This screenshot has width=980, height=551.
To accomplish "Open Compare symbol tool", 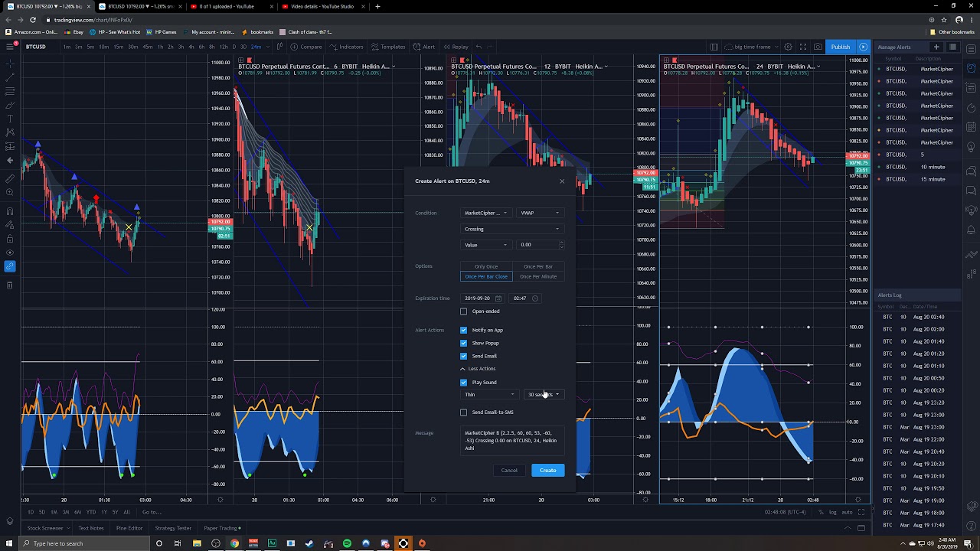I will coord(306,47).
